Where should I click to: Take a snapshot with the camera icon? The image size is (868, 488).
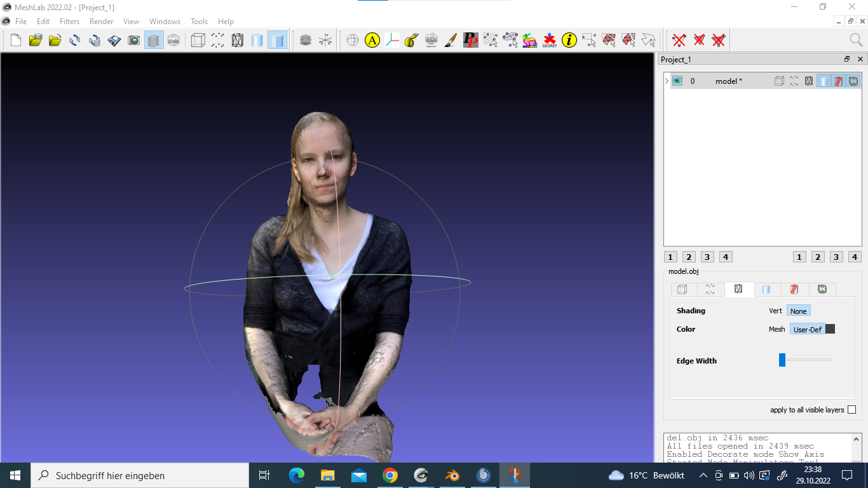pyautogui.click(x=133, y=41)
